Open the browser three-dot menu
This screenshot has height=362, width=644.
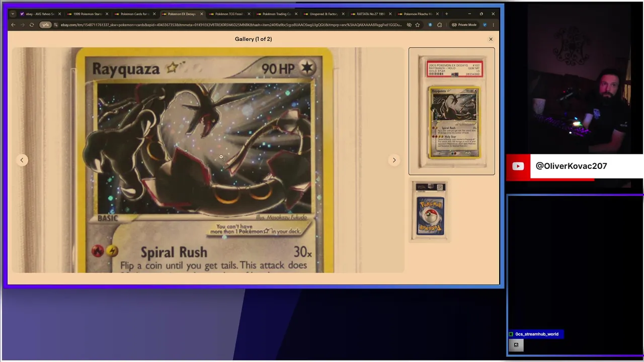point(494,25)
